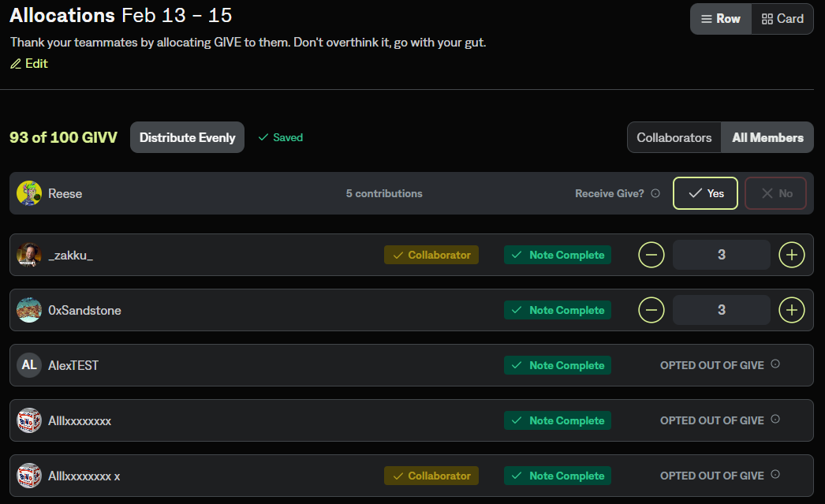This screenshot has height=504, width=825.
Task: Click the GIVE amount field for _zakku_
Action: 721,255
